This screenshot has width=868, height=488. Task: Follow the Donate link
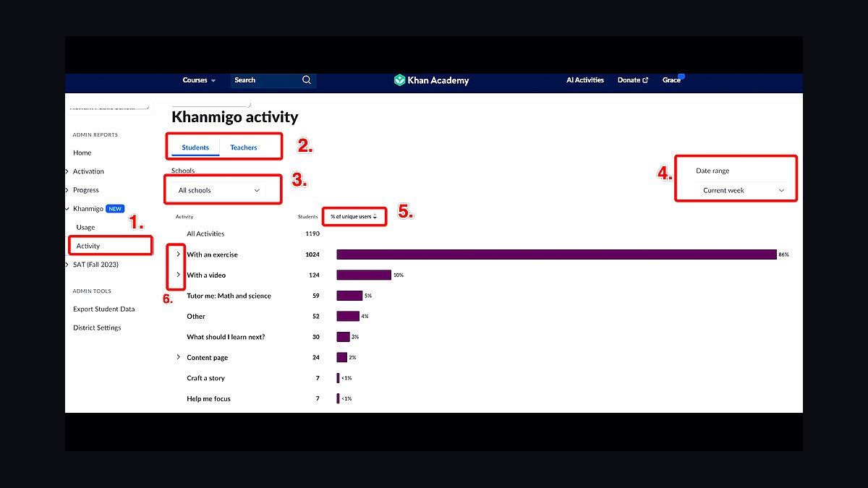tap(633, 80)
